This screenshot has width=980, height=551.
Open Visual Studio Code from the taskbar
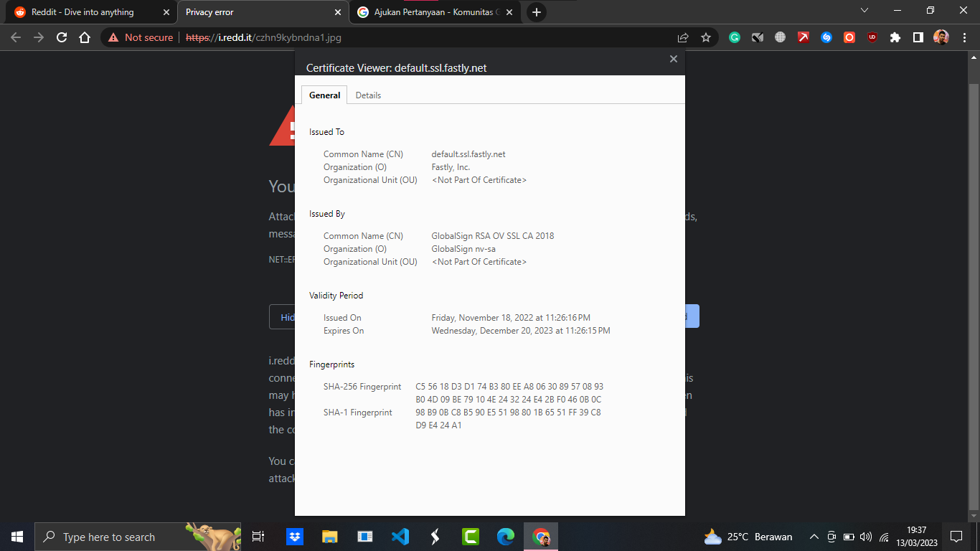400,537
